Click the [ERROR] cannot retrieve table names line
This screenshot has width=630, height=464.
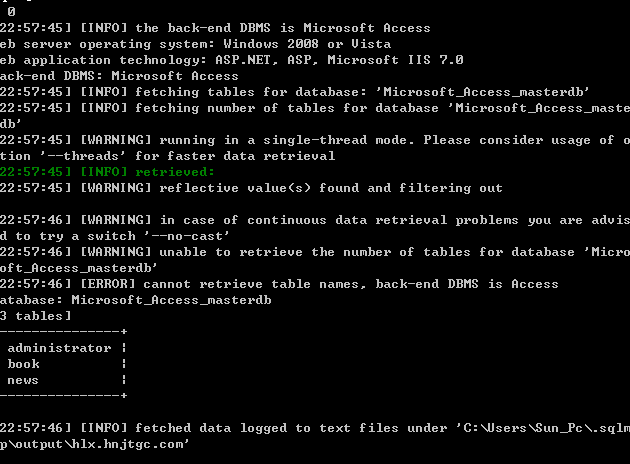pyautogui.click(x=279, y=284)
